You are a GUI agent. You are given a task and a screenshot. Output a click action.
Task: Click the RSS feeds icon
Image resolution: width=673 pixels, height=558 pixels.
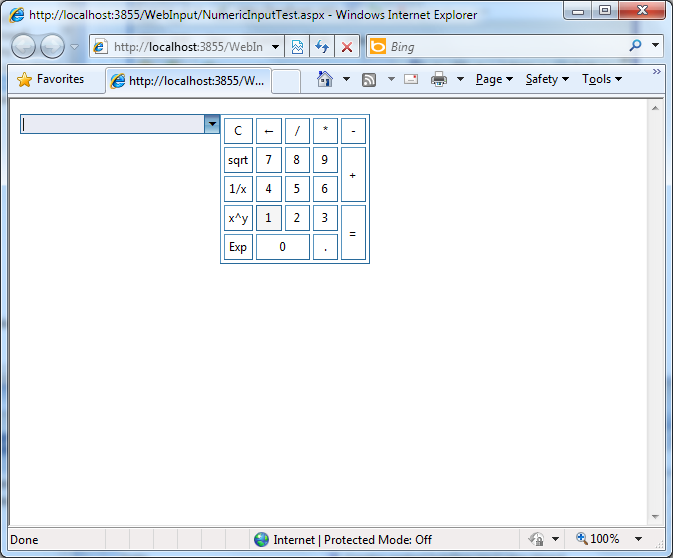[369, 80]
